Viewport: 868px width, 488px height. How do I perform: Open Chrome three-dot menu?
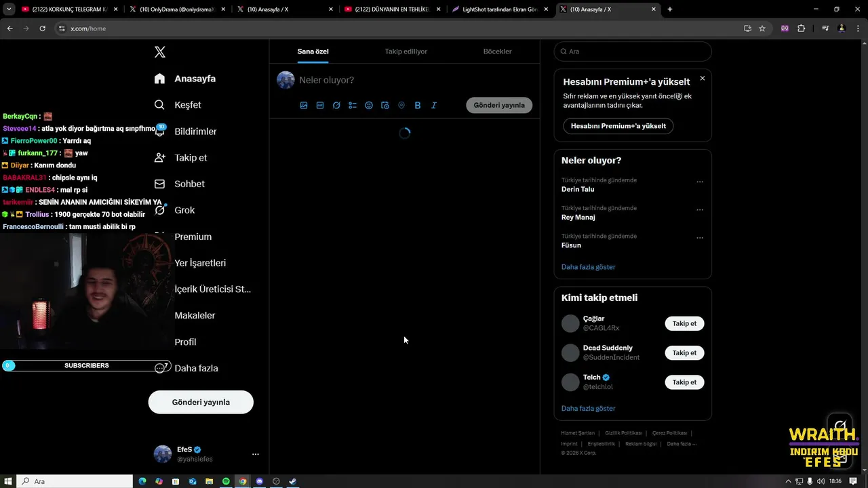coord(857,28)
